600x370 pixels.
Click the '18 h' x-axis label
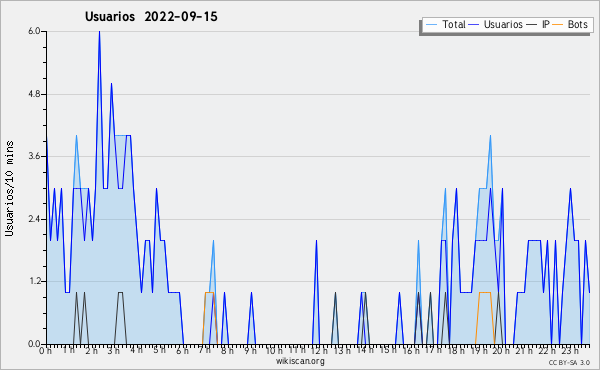pyautogui.click(x=456, y=350)
